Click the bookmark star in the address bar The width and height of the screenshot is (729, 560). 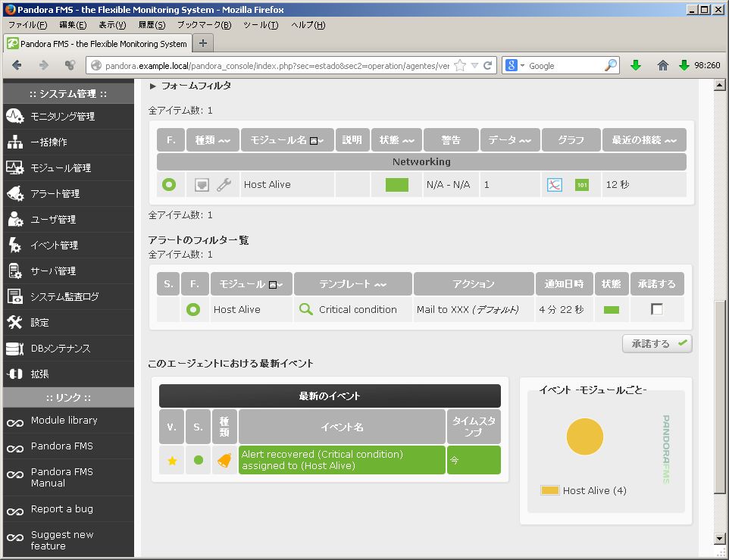(460, 65)
